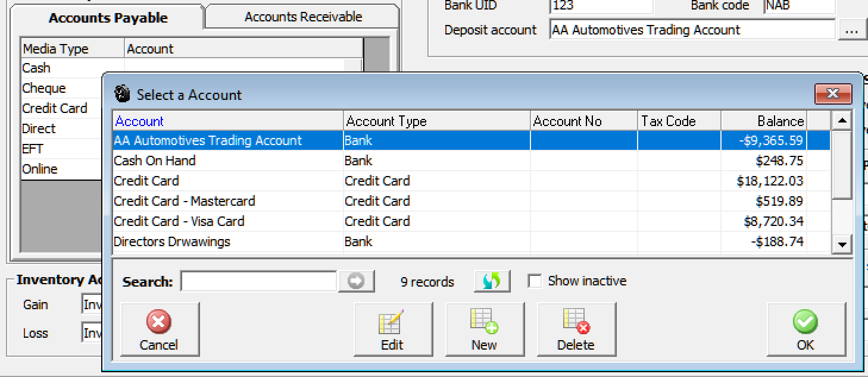
Task: Click the green refresh records icon
Action: pos(492,281)
